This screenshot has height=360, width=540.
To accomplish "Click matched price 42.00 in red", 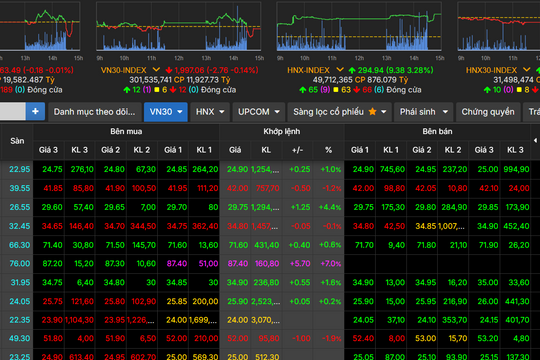I will point(238,188).
